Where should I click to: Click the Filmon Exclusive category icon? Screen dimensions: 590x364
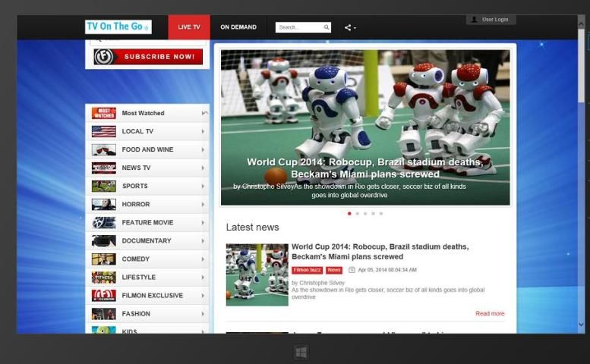tap(104, 295)
